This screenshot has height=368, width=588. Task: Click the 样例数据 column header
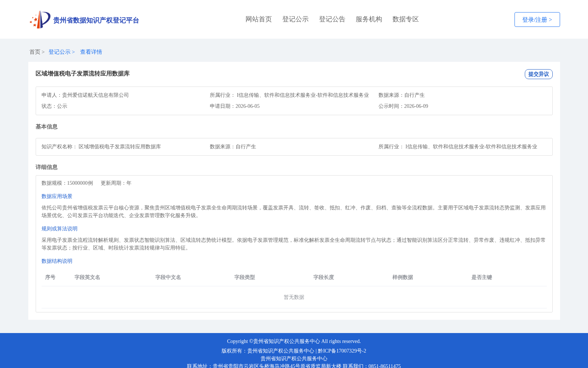point(403,277)
